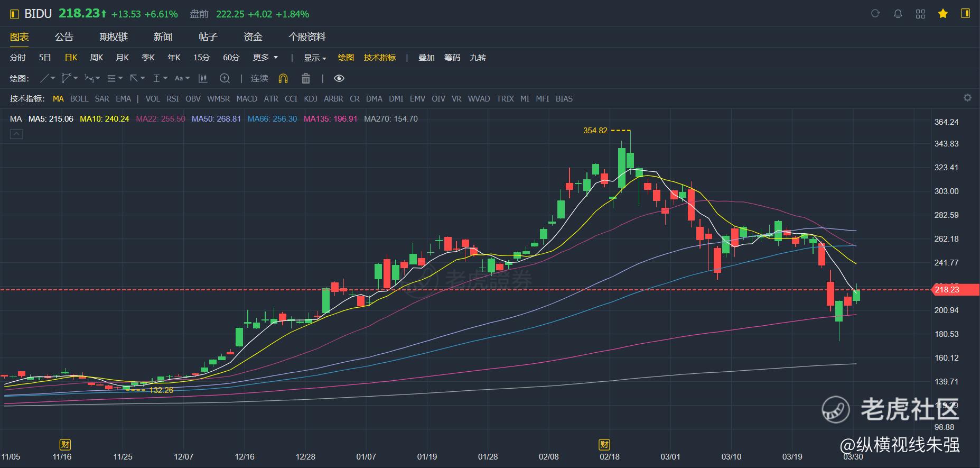Toggle the left panel icon beside BIDU

click(14, 14)
